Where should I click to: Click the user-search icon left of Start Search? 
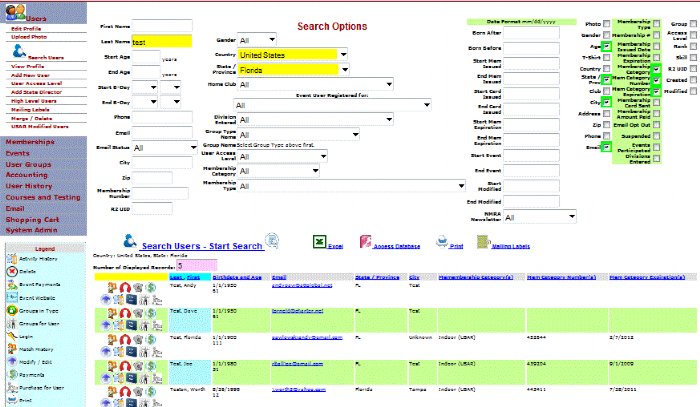130,241
